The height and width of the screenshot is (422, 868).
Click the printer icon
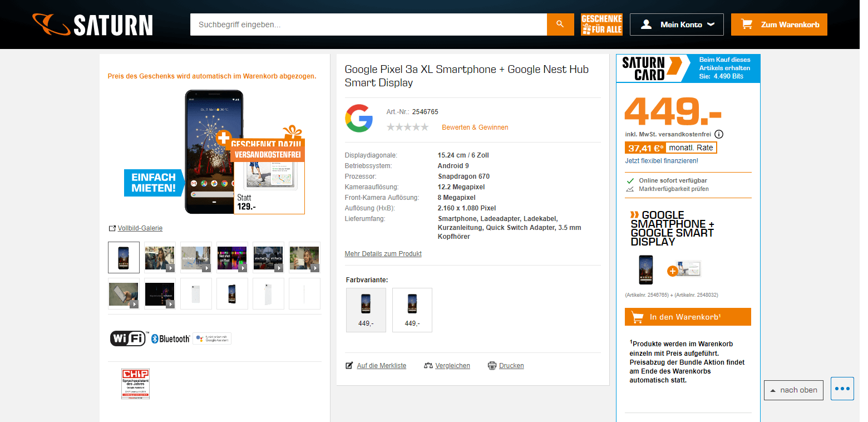492,366
